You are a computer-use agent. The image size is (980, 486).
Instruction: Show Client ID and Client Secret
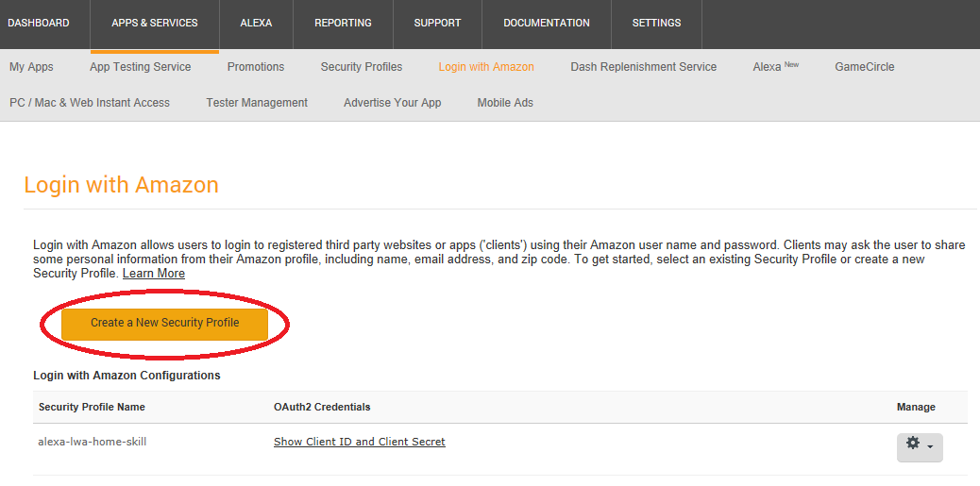(x=359, y=442)
